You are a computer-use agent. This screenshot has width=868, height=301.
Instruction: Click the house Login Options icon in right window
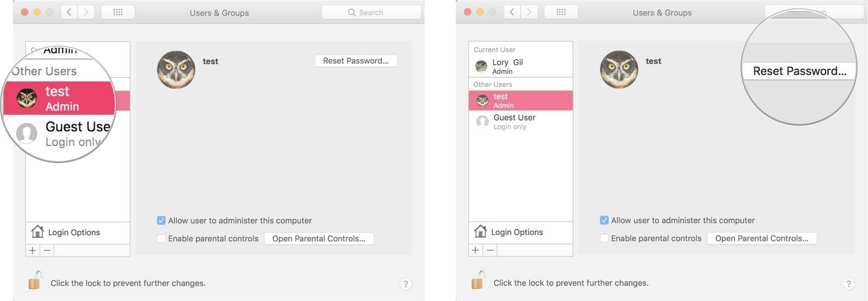pyautogui.click(x=480, y=232)
